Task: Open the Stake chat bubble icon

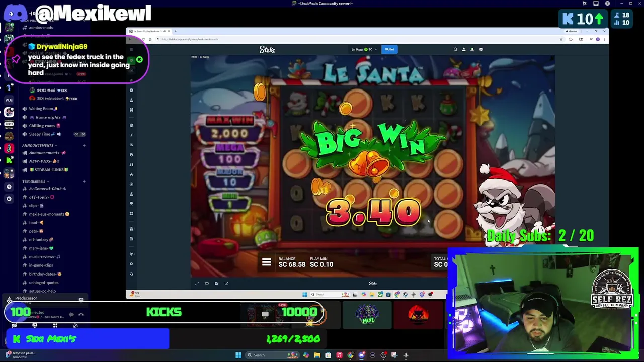Action: click(481, 49)
